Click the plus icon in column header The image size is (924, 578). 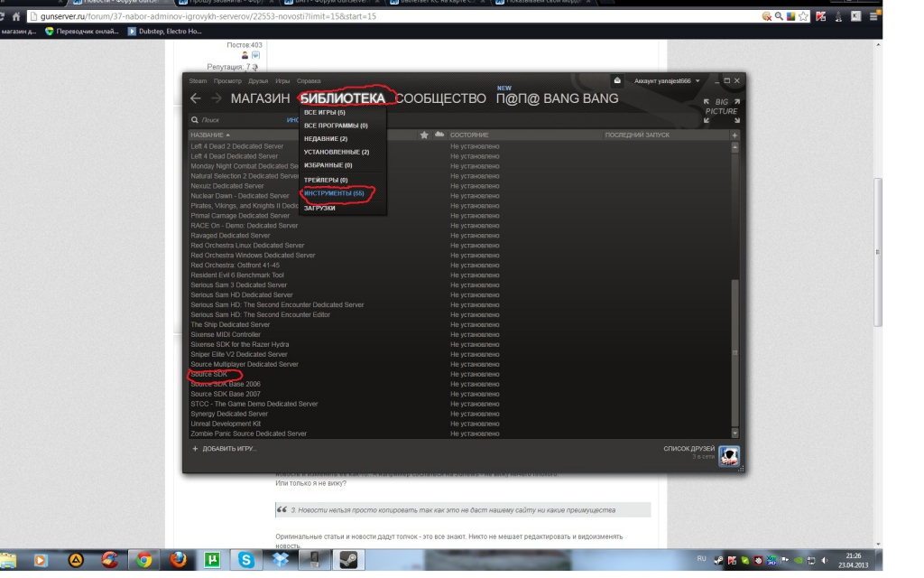click(x=734, y=135)
